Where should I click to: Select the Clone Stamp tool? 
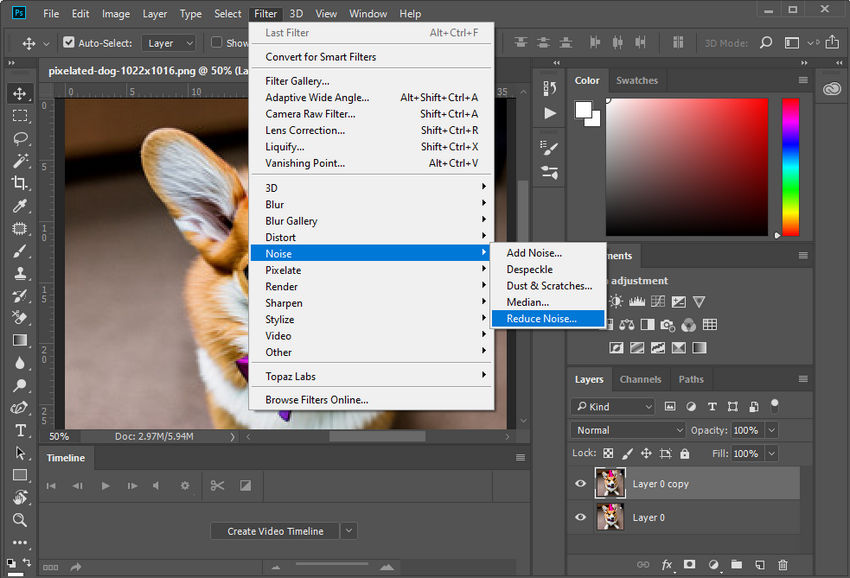tap(20, 273)
